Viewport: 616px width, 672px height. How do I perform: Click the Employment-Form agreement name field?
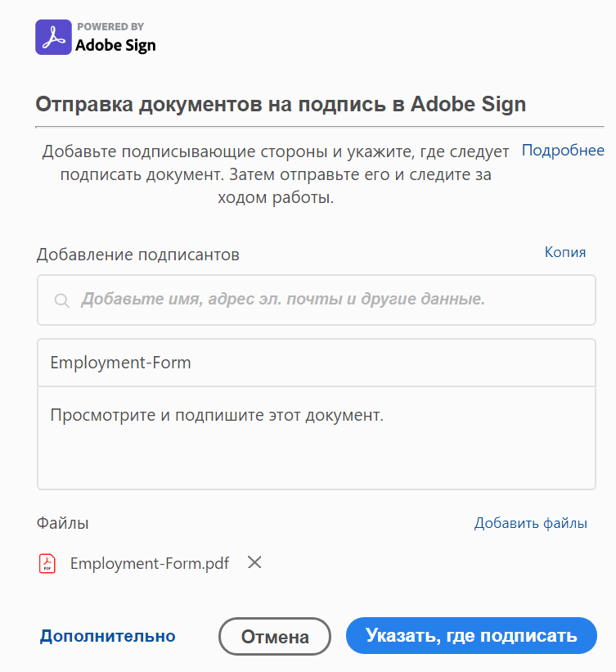(x=316, y=362)
